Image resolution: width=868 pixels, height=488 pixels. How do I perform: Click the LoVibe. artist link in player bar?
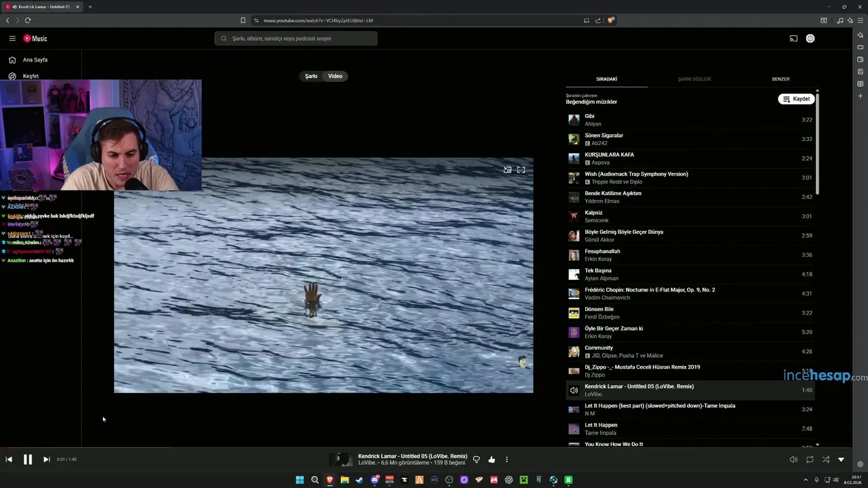click(x=367, y=463)
